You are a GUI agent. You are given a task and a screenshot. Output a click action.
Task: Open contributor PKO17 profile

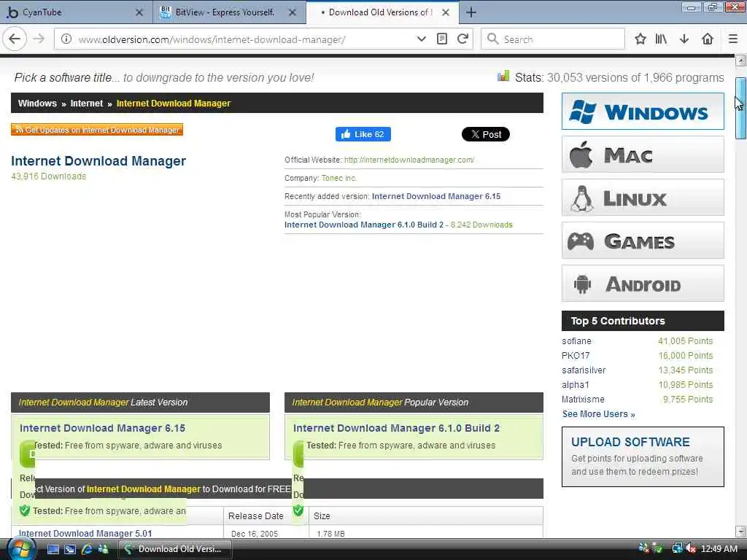click(x=576, y=356)
